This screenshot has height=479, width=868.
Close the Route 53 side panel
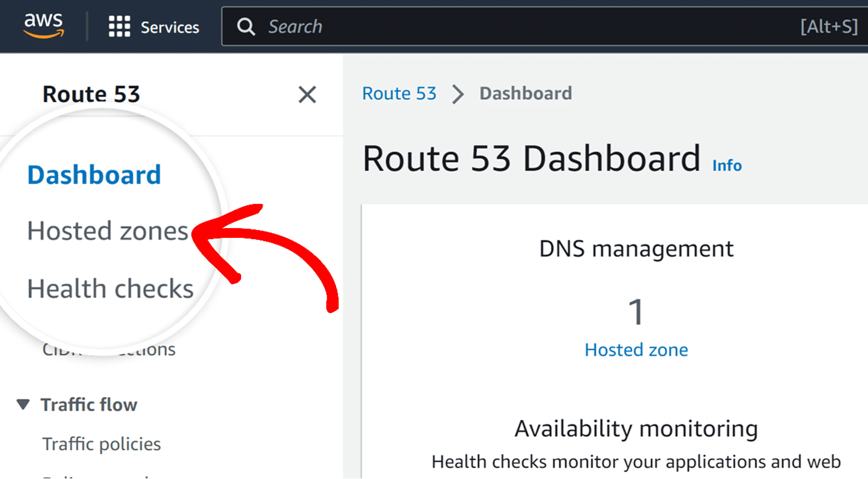307,94
